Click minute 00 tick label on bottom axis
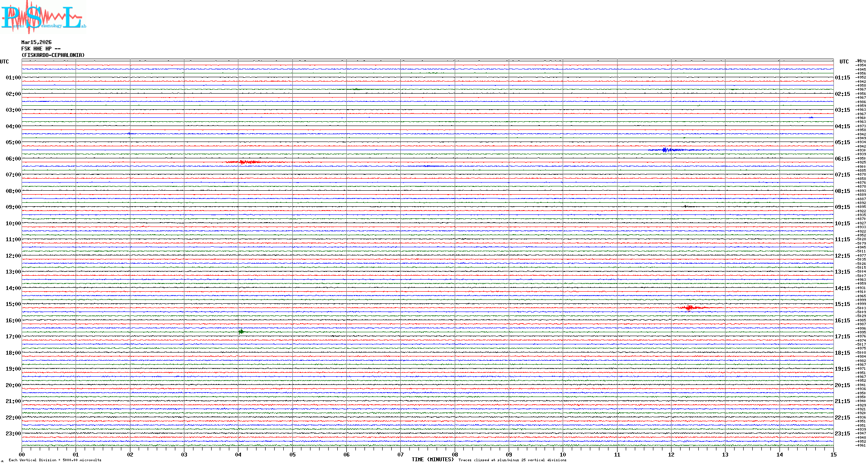Viewport: 868px width, 466px height. 22,455
